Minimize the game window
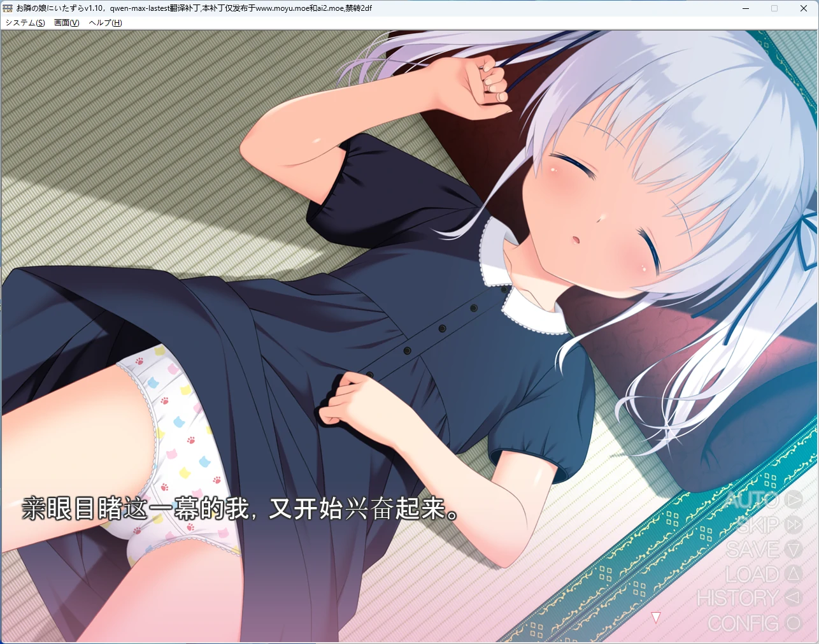Image resolution: width=819 pixels, height=644 pixels. pos(746,8)
